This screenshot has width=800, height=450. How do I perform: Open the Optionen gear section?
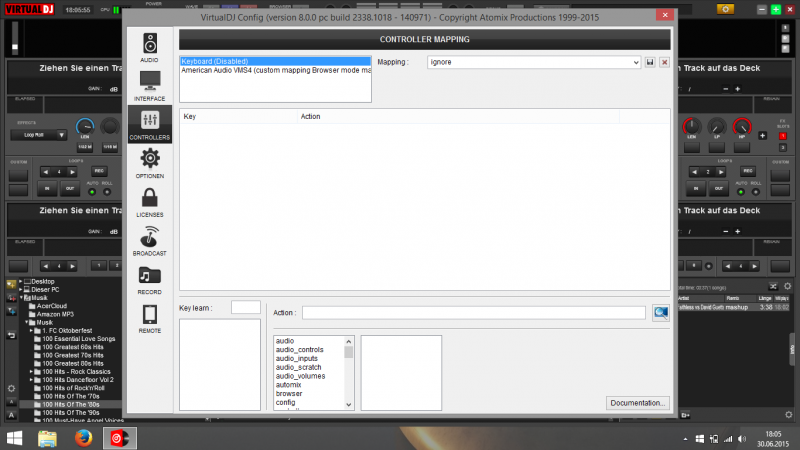(x=149, y=163)
